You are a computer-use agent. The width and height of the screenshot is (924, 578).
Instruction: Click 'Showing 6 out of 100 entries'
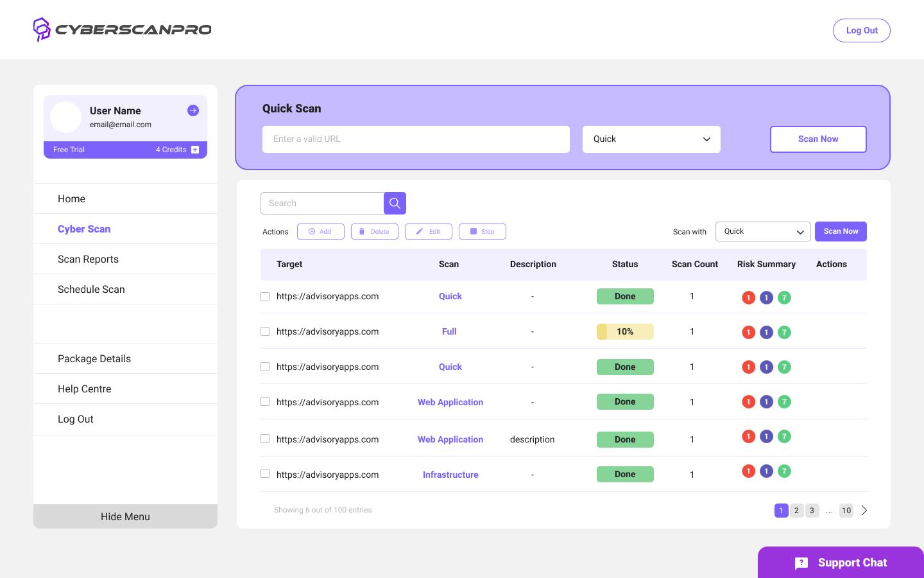[x=323, y=510]
